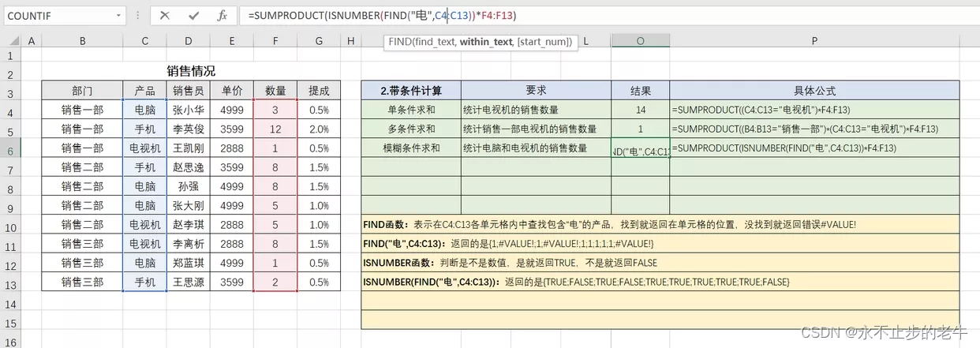Select the 模糊条件求和 cell
The image size is (980, 348).
point(411,148)
